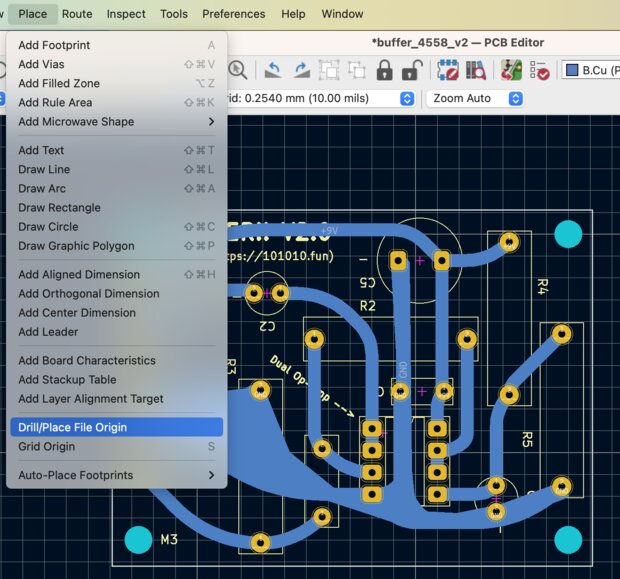Unlock items with the open padlock icon
This screenshot has width=620, height=579.
(412, 70)
